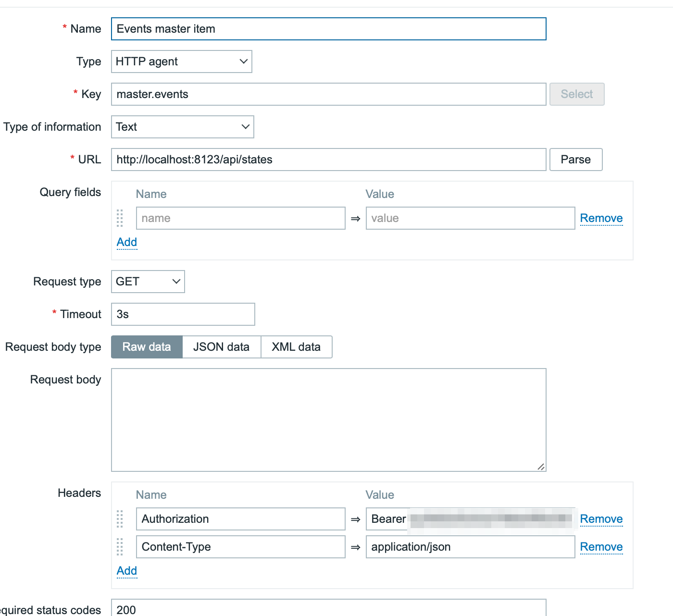Click the Request body resize grip
The width and height of the screenshot is (673, 616).
point(541,467)
